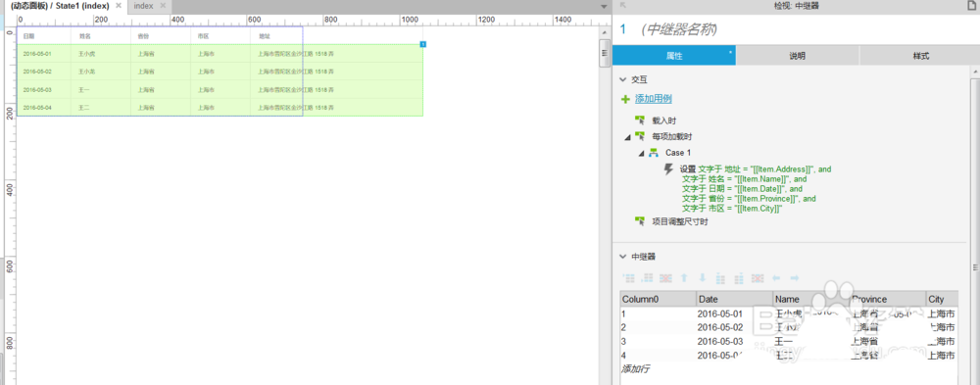This screenshot has width=980, height=385.
Task: Click 2016-05-04 date cell on canvas
Action: pos(44,108)
